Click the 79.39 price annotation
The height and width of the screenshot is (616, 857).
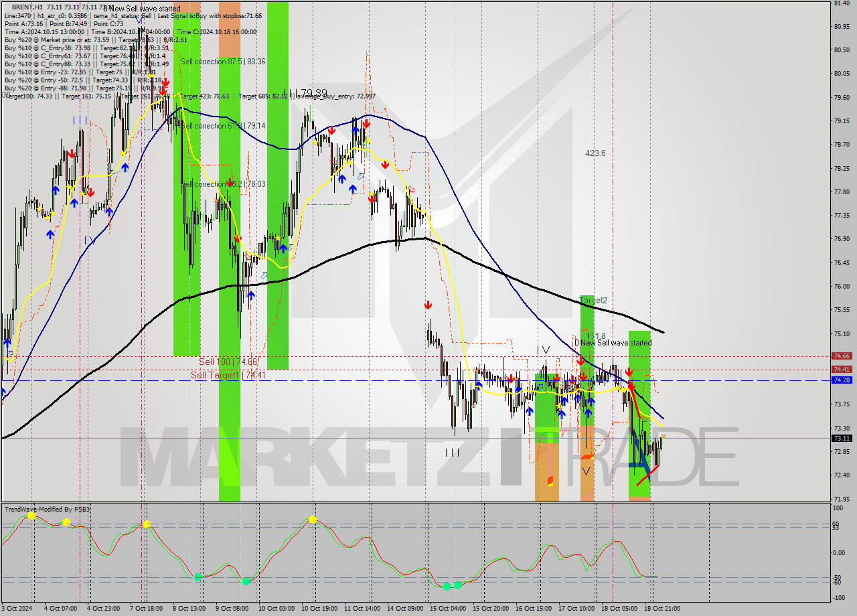[x=314, y=93]
